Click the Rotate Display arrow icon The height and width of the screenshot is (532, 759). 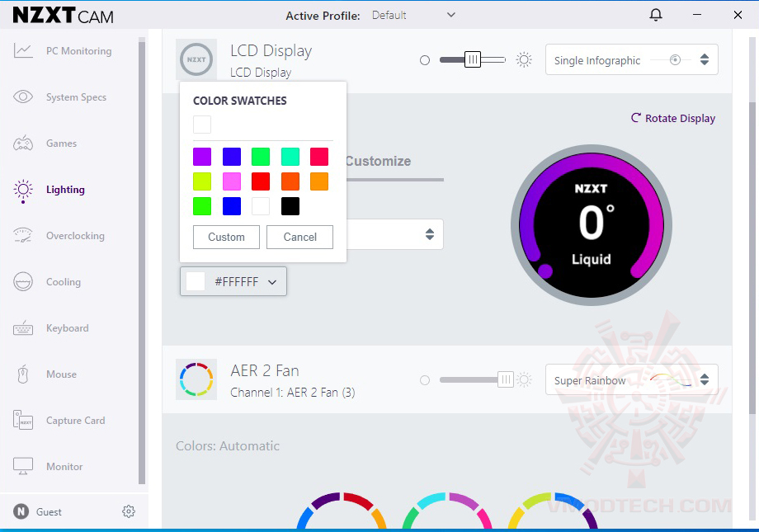(635, 118)
